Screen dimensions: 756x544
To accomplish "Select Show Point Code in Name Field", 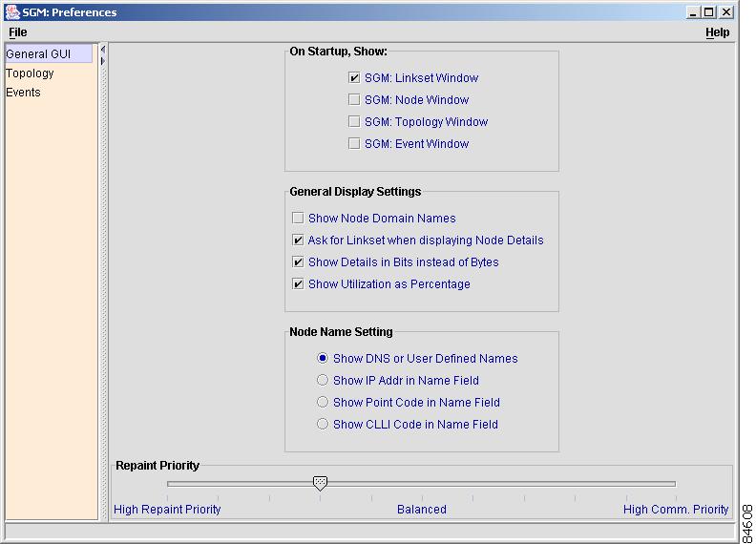I will coord(323,402).
